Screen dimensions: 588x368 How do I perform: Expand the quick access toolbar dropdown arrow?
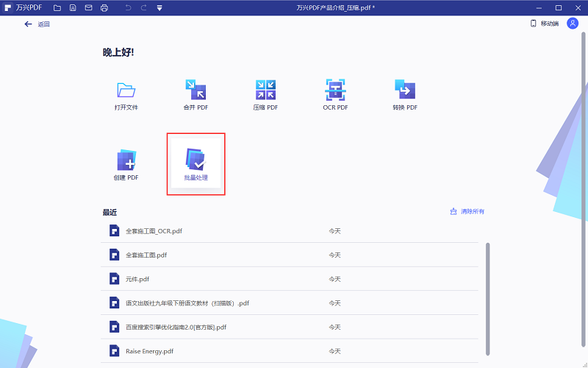pos(160,7)
